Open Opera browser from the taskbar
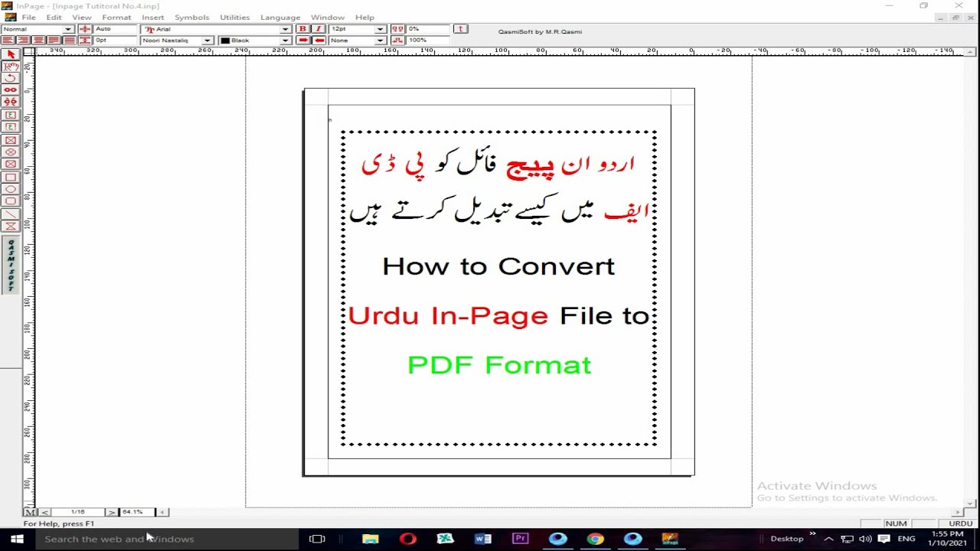Viewport: 980px width, 551px height. [408, 539]
